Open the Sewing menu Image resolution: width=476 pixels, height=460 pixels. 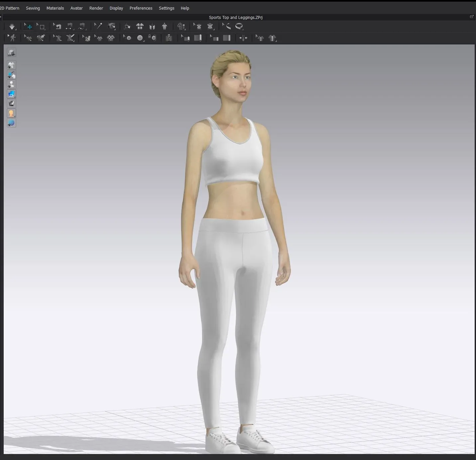pyautogui.click(x=33, y=8)
